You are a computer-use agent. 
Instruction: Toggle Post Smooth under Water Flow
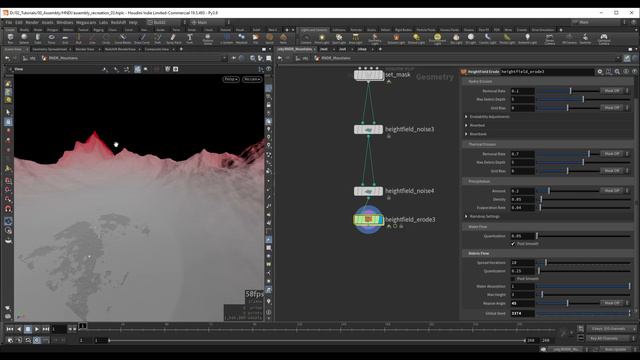(513, 244)
